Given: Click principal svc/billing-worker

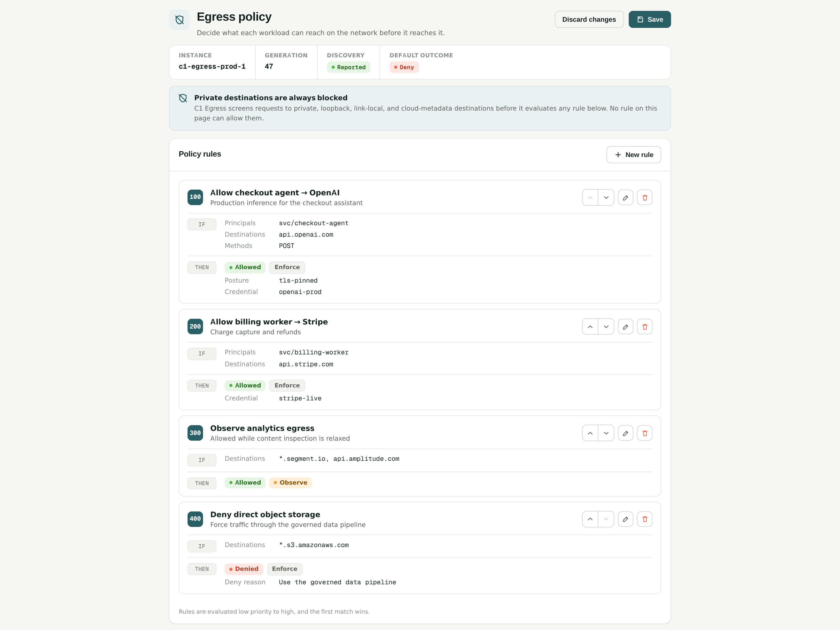Looking at the screenshot, I should point(314,352).
